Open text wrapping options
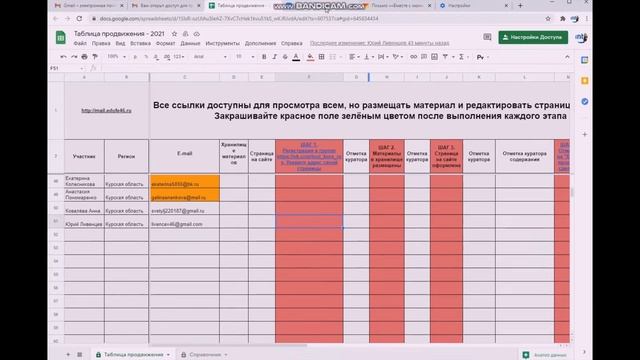The image size is (640, 360). (x=382, y=57)
